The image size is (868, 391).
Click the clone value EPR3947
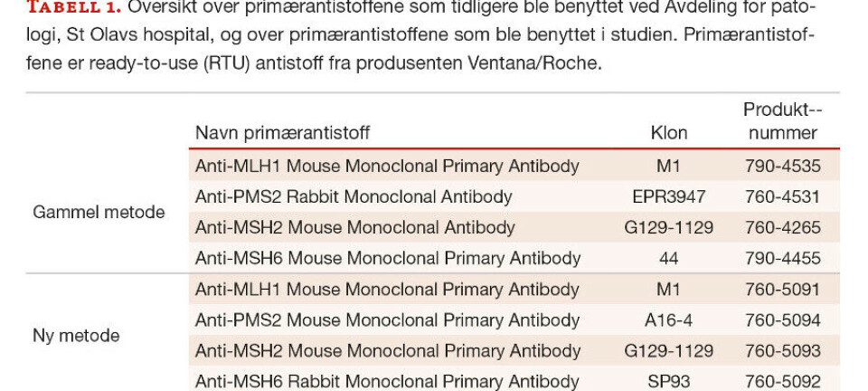pos(669,197)
